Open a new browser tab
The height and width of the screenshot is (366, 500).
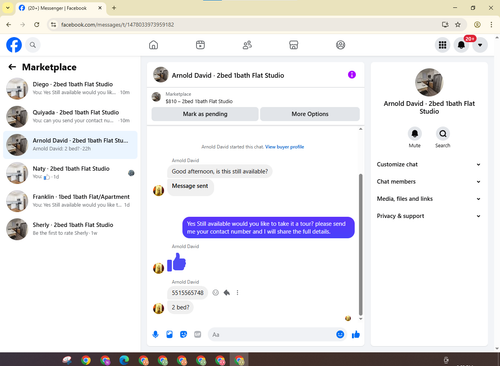(x=114, y=8)
